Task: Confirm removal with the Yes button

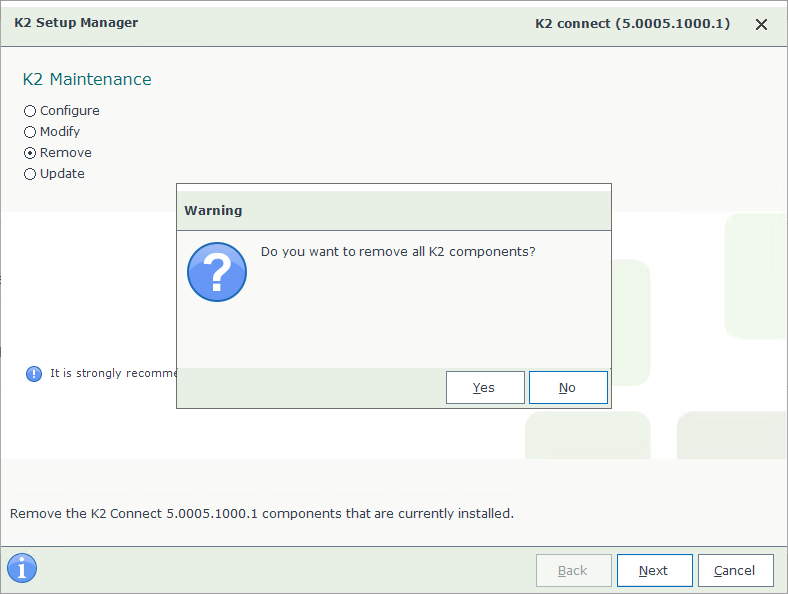Action: tap(485, 387)
